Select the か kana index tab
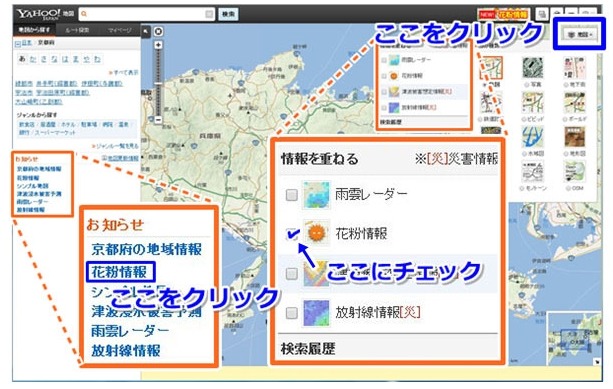 click(x=33, y=59)
